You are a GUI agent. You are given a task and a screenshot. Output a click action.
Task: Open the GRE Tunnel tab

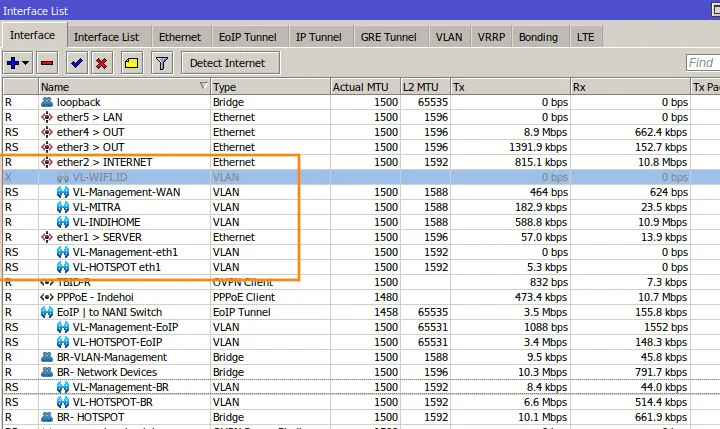click(x=388, y=37)
